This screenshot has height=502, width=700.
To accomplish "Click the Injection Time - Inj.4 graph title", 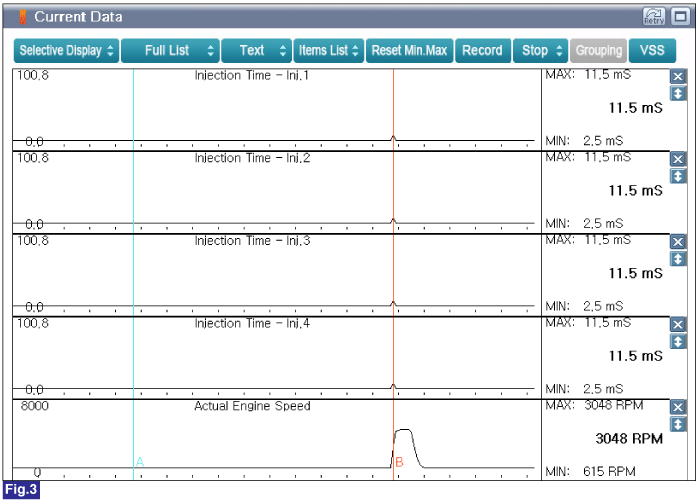I will pyautogui.click(x=252, y=323).
